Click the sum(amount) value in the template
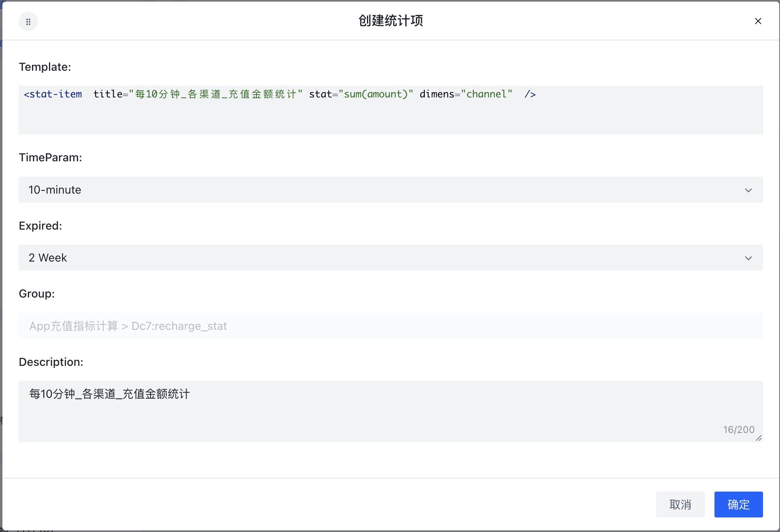 pos(375,94)
